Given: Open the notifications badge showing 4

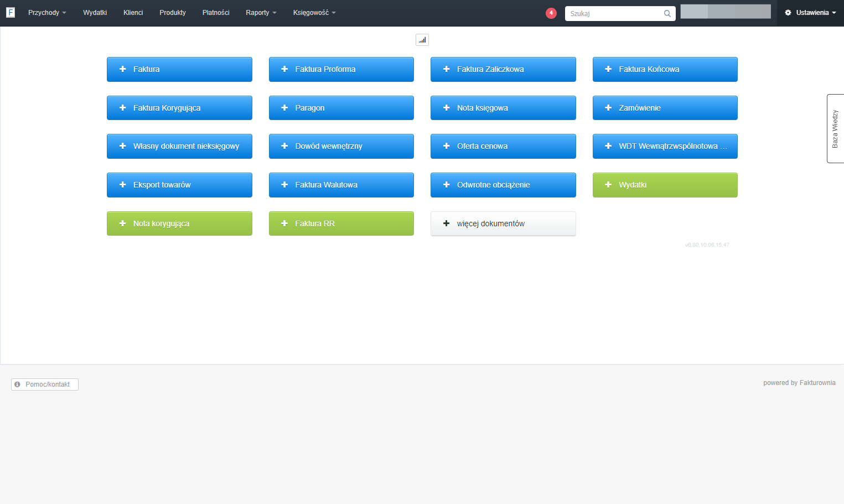Looking at the screenshot, I should (x=551, y=13).
